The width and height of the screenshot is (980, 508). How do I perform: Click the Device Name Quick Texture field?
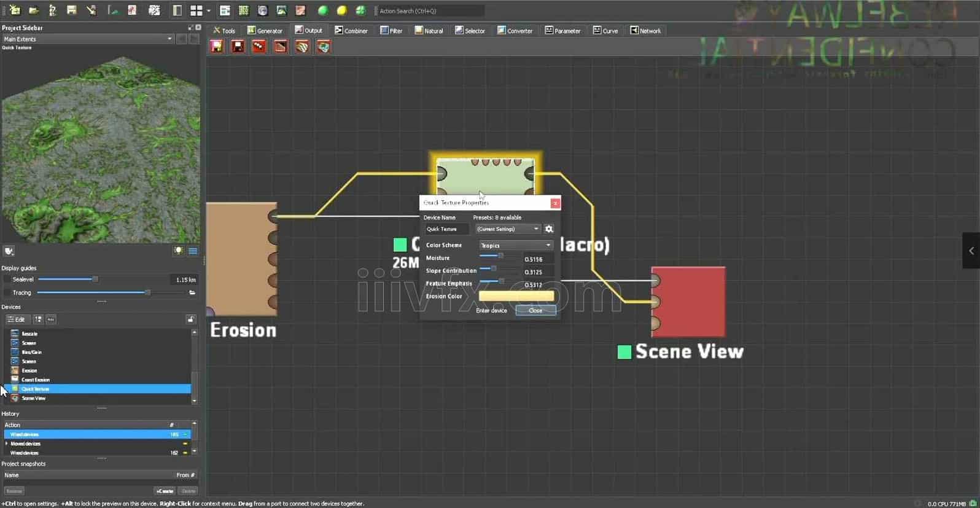[447, 229]
